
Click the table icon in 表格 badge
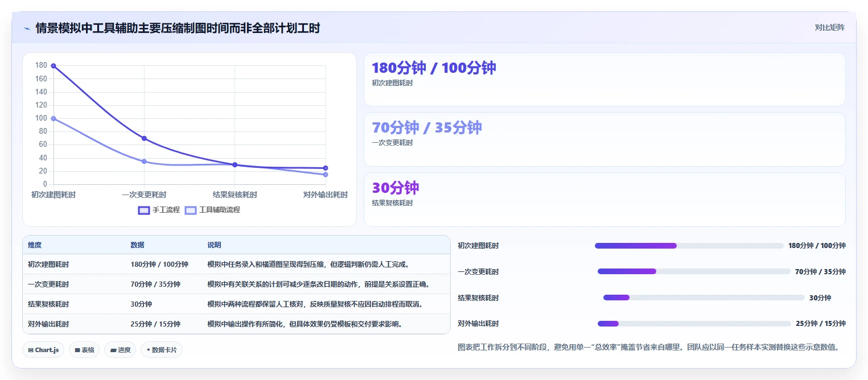point(77,350)
